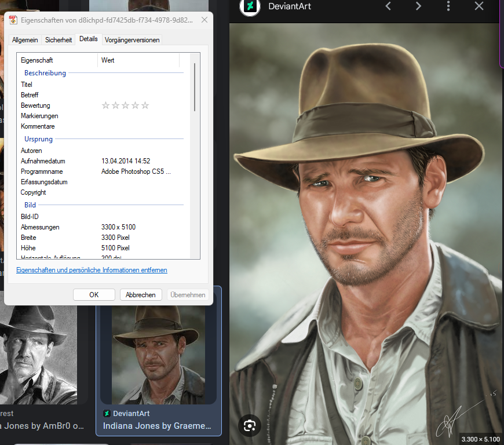Open the three-dot more options menu

448,6
